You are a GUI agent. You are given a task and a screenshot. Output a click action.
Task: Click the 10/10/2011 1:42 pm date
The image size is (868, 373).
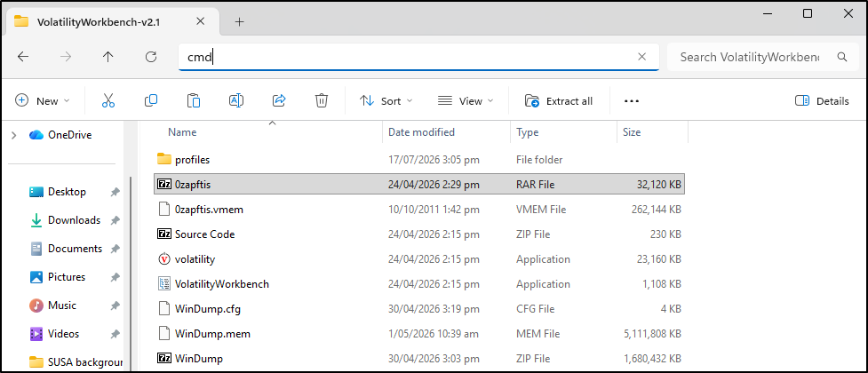pyautogui.click(x=434, y=210)
